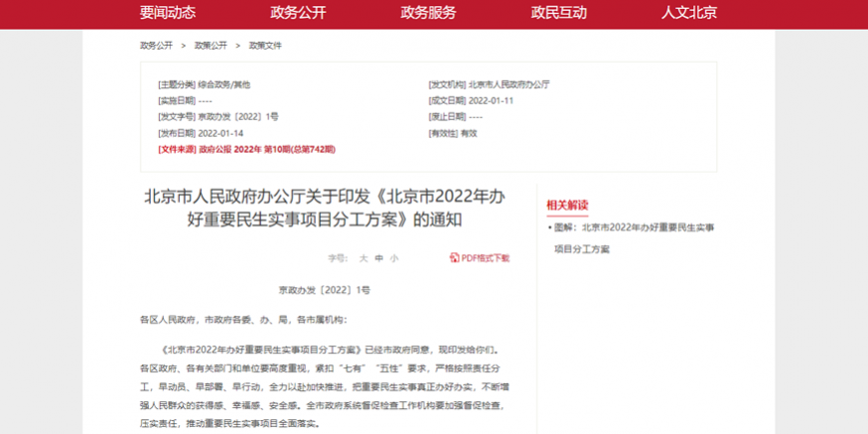Click 政策公开 breadcrumb link
This screenshot has height=434, width=868.
pyautogui.click(x=211, y=46)
